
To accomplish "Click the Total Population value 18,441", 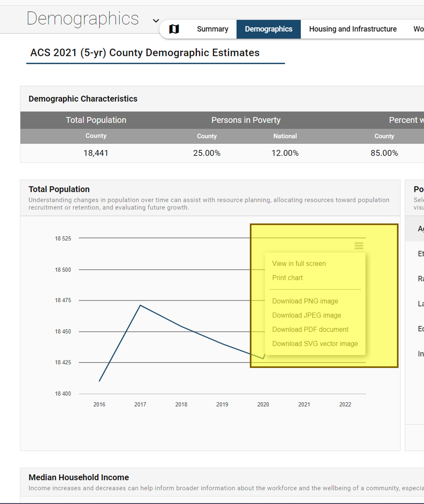I will pyautogui.click(x=96, y=153).
